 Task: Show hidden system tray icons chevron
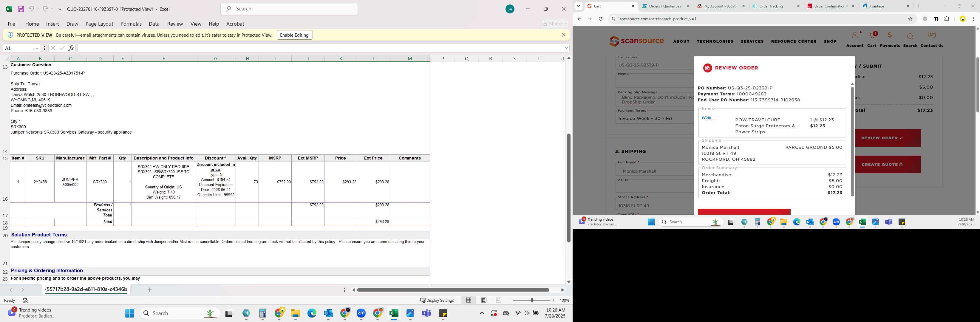coord(482,313)
